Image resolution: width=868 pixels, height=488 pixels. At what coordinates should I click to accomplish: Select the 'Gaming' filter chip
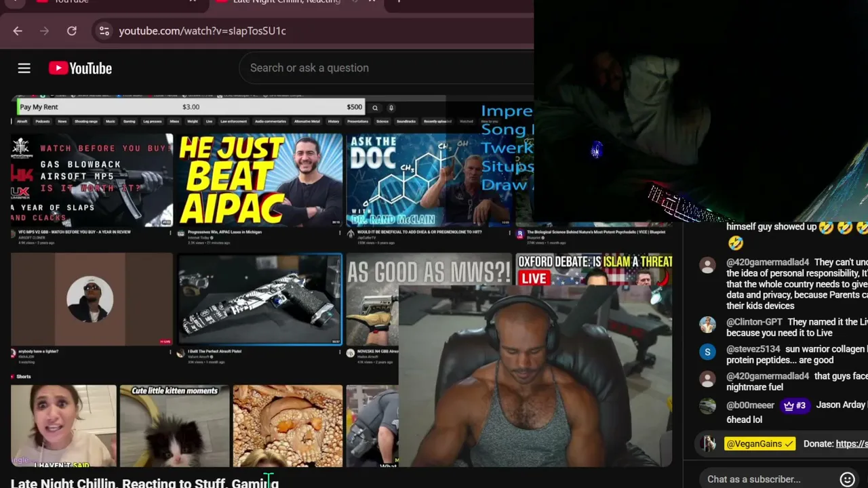[x=130, y=121]
